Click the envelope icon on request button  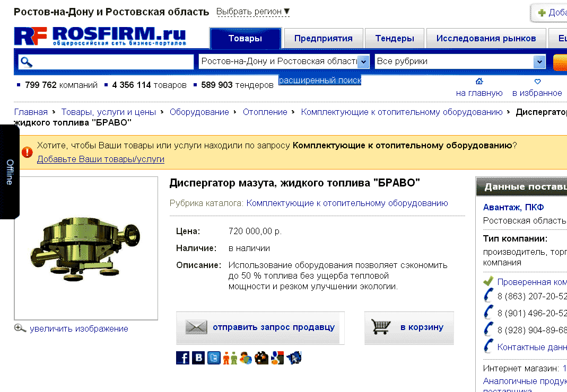[x=196, y=327]
